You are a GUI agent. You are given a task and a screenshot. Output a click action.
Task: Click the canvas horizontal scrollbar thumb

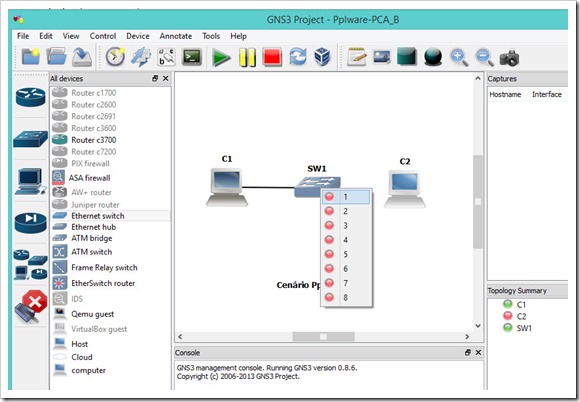324,337
